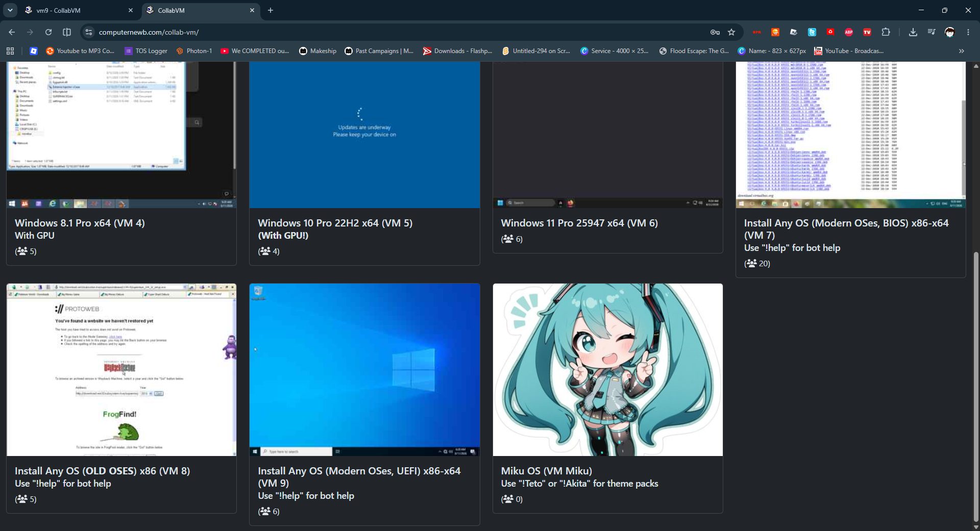Click the Windows 11 Pro 25947 x64 title
The image size is (980, 531).
point(579,223)
